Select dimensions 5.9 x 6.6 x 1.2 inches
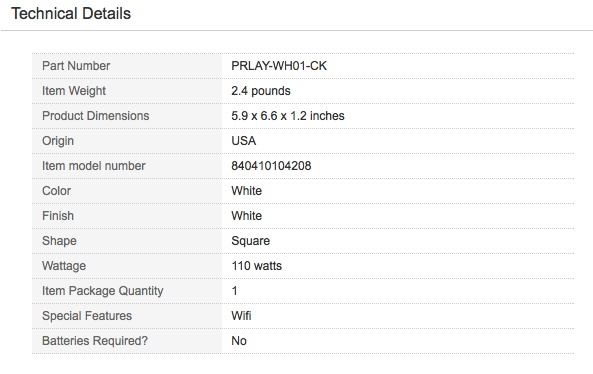593x374 pixels. (x=288, y=116)
